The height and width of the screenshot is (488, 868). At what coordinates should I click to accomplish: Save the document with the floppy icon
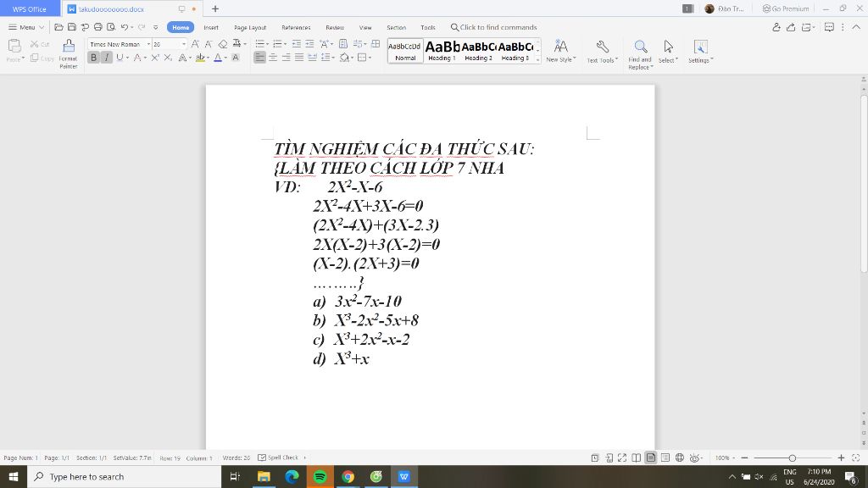[x=71, y=27]
